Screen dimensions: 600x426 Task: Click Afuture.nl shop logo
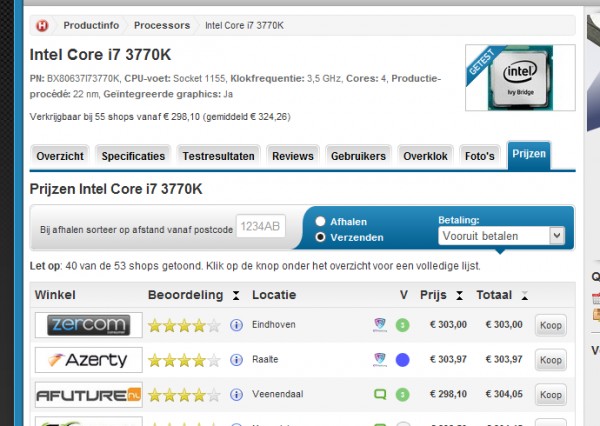pyautogui.click(x=89, y=395)
